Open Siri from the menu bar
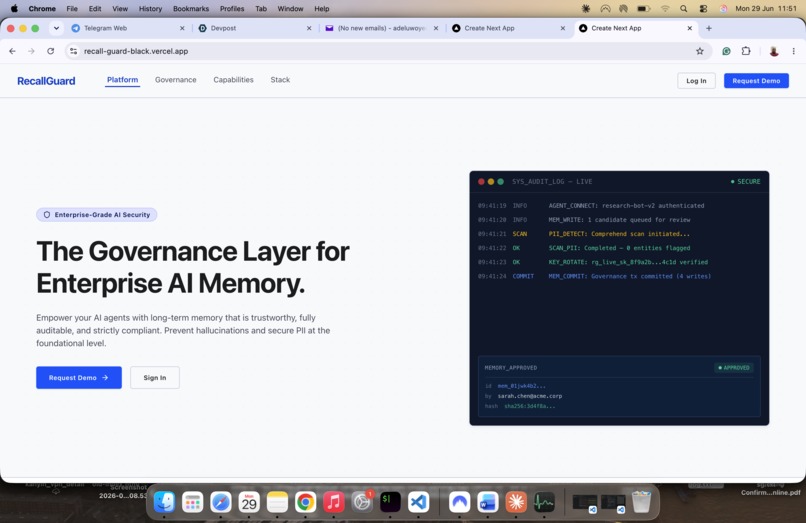 (723, 9)
